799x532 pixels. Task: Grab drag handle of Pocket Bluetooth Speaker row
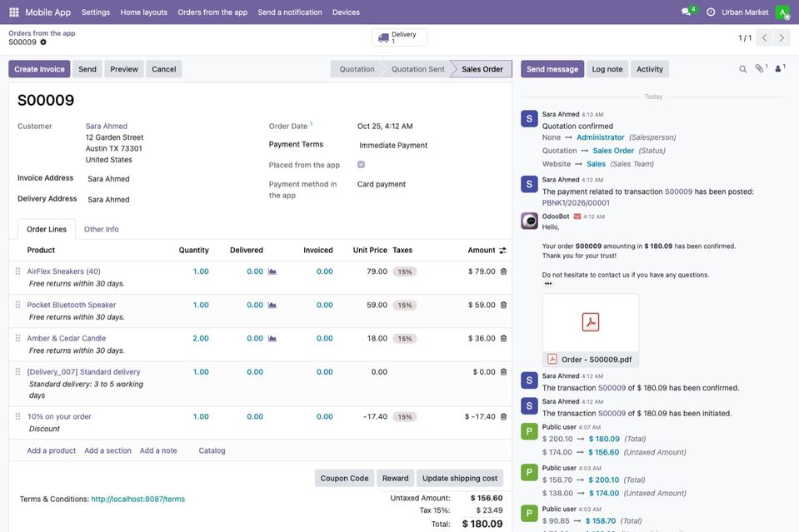coord(17,305)
